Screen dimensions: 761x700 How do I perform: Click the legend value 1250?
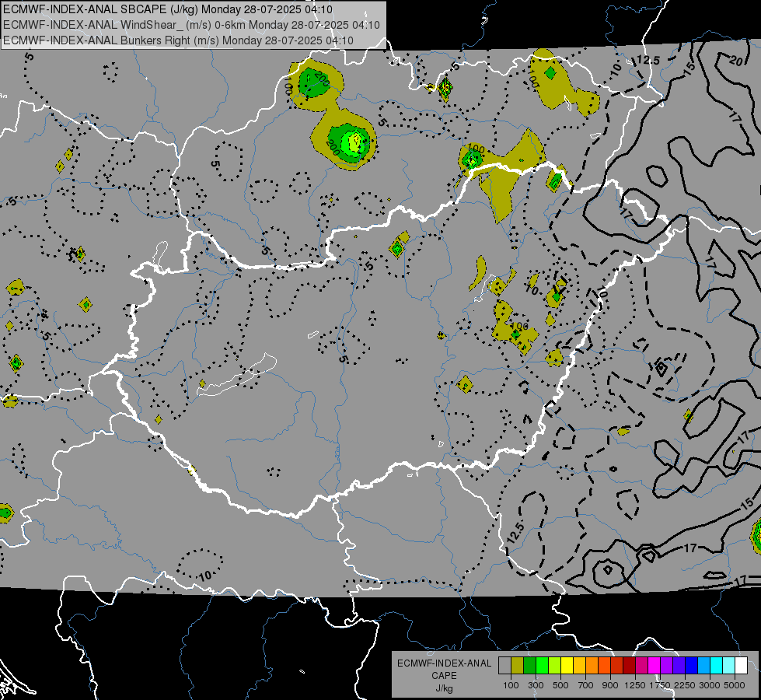coord(635,685)
